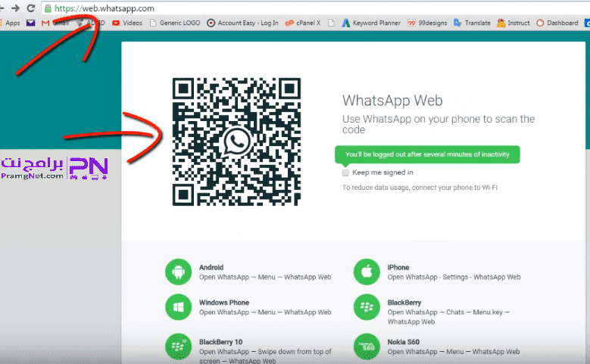
Task: Open the Translate bookmark
Action: (x=472, y=23)
